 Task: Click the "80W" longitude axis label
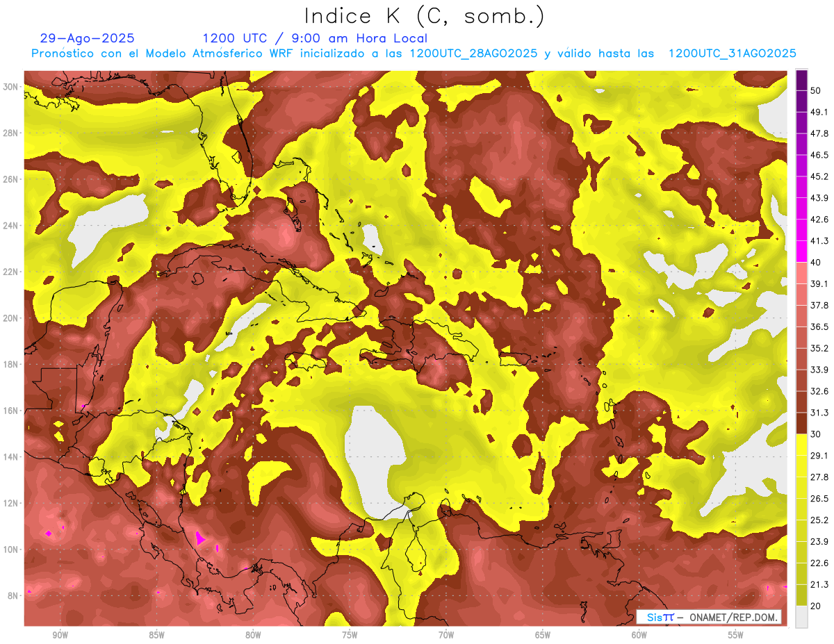pyautogui.click(x=253, y=636)
